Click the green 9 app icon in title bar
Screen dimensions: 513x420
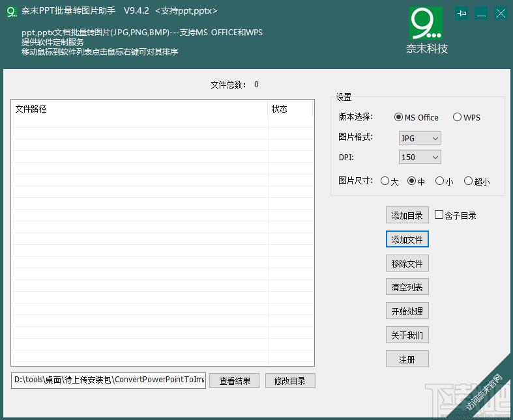pos(12,12)
